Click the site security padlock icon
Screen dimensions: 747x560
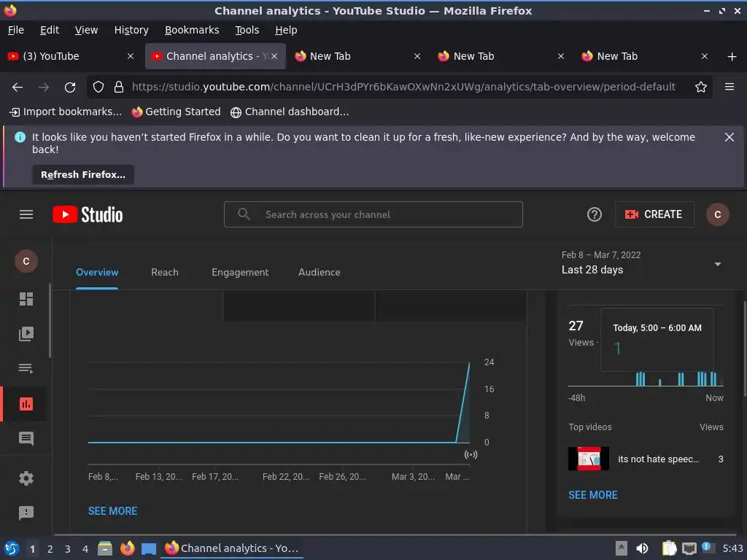pos(119,87)
